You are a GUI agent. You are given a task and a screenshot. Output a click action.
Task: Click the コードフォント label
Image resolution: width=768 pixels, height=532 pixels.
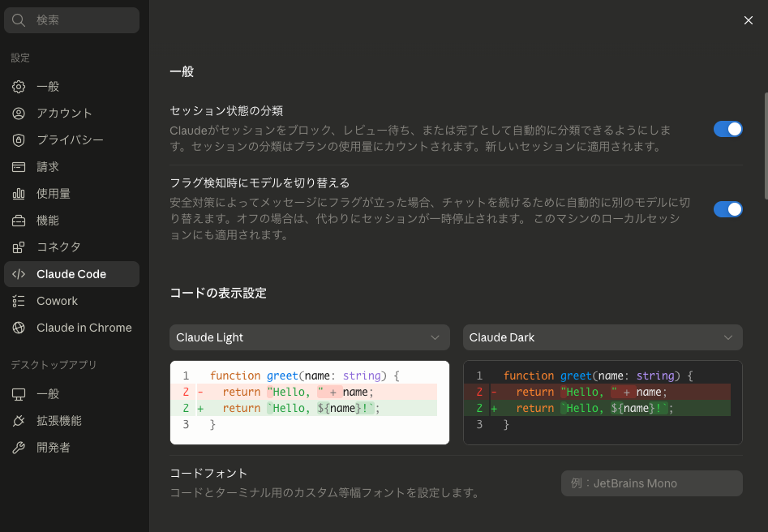coord(208,474)
